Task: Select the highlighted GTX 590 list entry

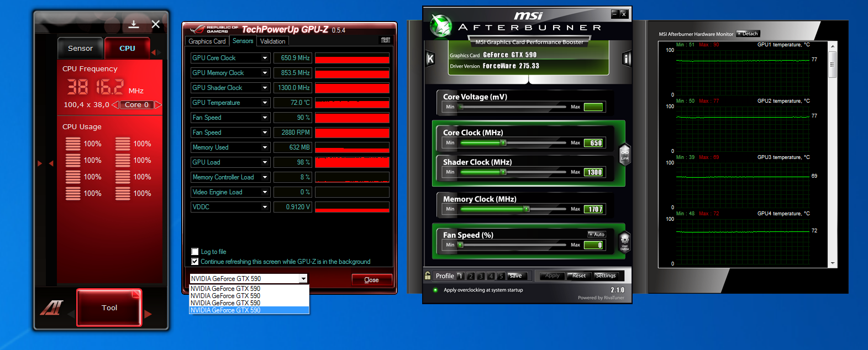Action: point(249,310)
